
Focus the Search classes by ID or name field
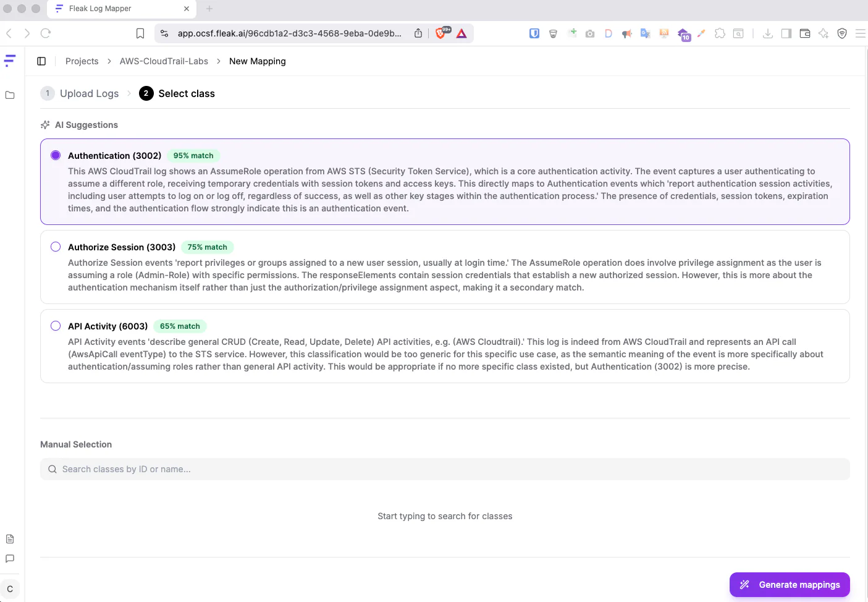(x=445, y=469)
